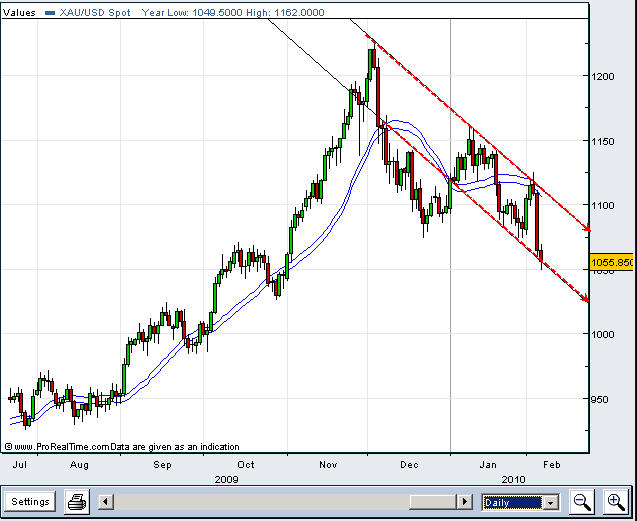Zoom in with the plus magnifier
Screen dimensions: 637x521
click(x=616, y=502)
